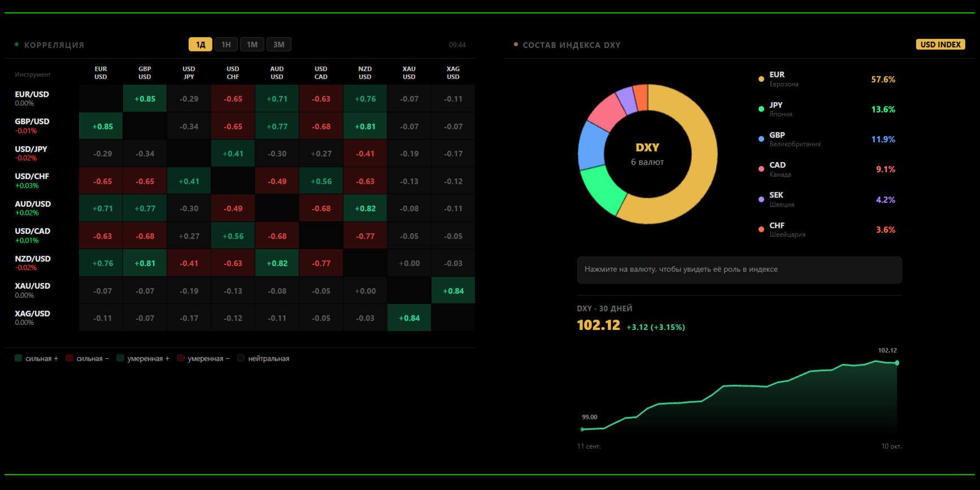Select EUR Еврозона in the DXY legend
The image size is (980, 490).
827,79
